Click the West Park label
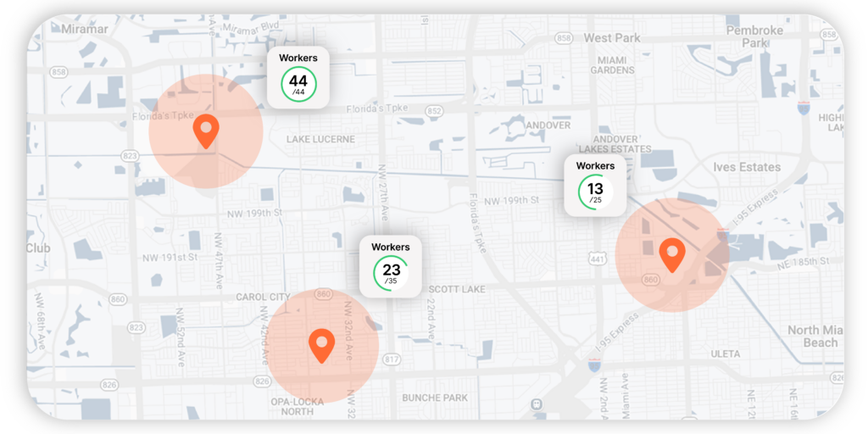The height and width of the screenshot is (434, 868). pos(612,38)
